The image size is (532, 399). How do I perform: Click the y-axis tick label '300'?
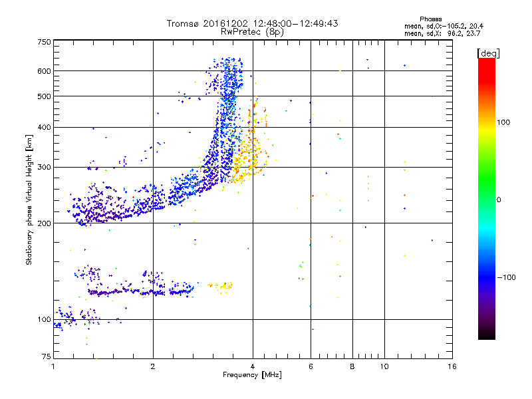point(44,168)
